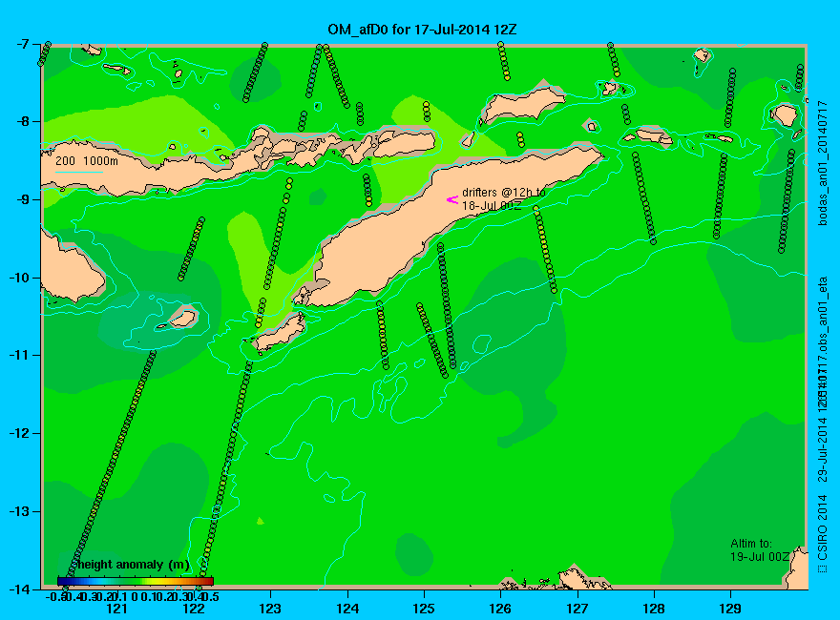Image resolution: width=840 pixels, height=620 pixels.
Task: Click longitude axis label 123
Action: (270, 609)
